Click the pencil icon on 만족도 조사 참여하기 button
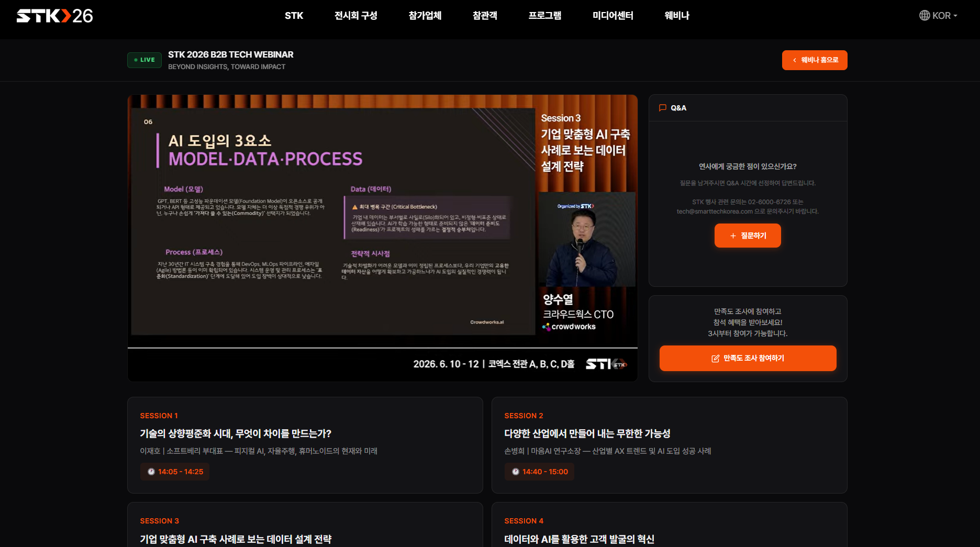Viewport: 980px width, 547px height. [715, 359]
